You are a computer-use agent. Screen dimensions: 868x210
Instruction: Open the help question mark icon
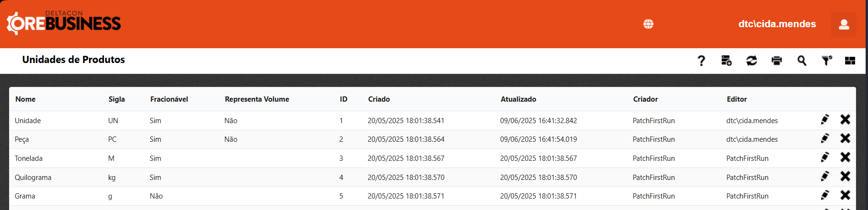(701, 61)
